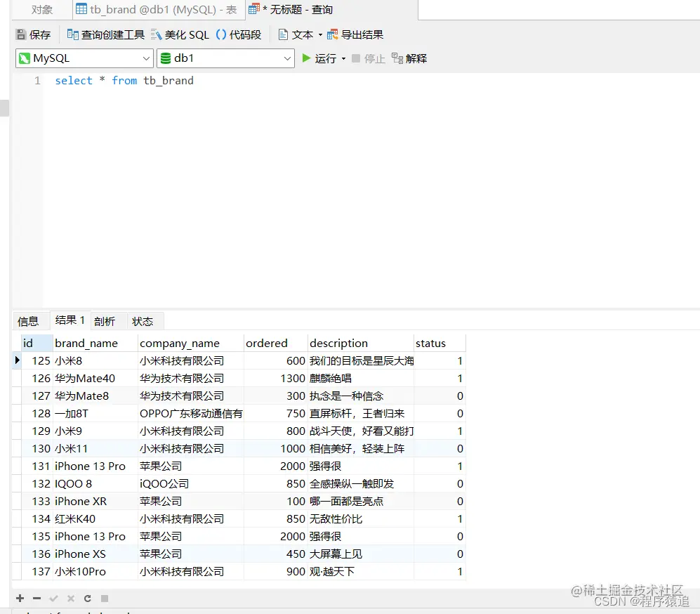The height and width of the screenshot is (614, 700).
Task: Click the brand_name column header
Action: point(95,343)
